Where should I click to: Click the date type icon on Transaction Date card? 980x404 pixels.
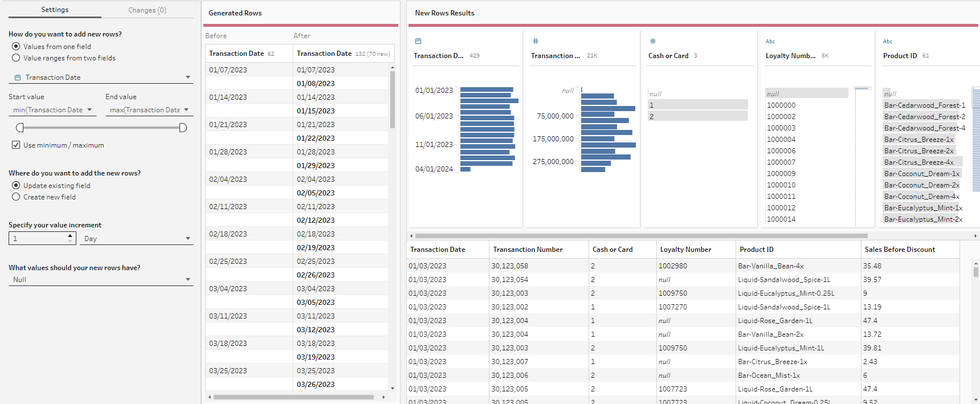(418, 41)
